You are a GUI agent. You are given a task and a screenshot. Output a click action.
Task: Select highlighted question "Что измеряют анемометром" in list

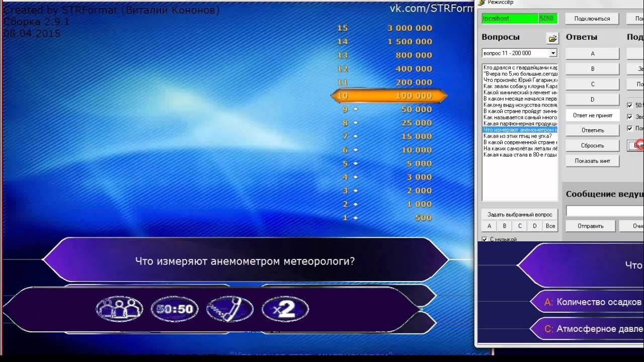click(x=520, y=130)
